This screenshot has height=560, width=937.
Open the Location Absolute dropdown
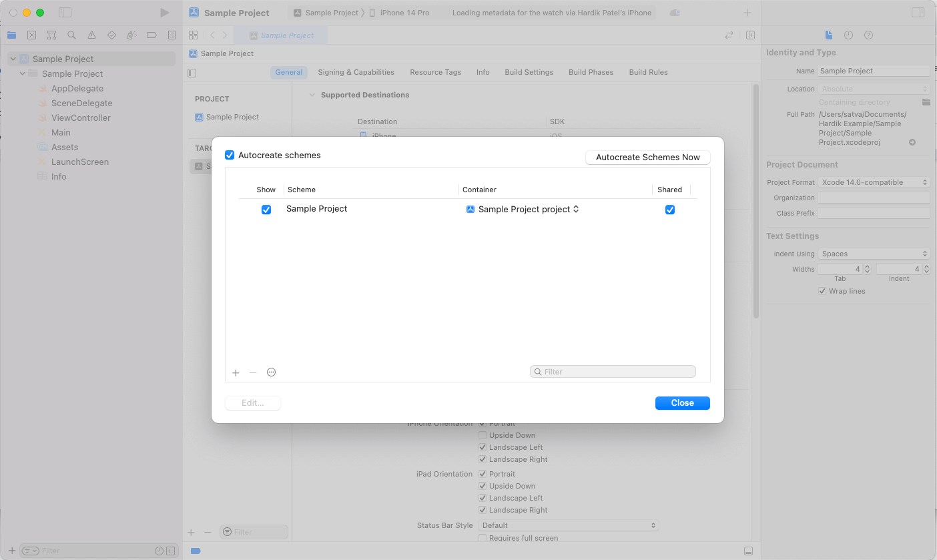874,89
